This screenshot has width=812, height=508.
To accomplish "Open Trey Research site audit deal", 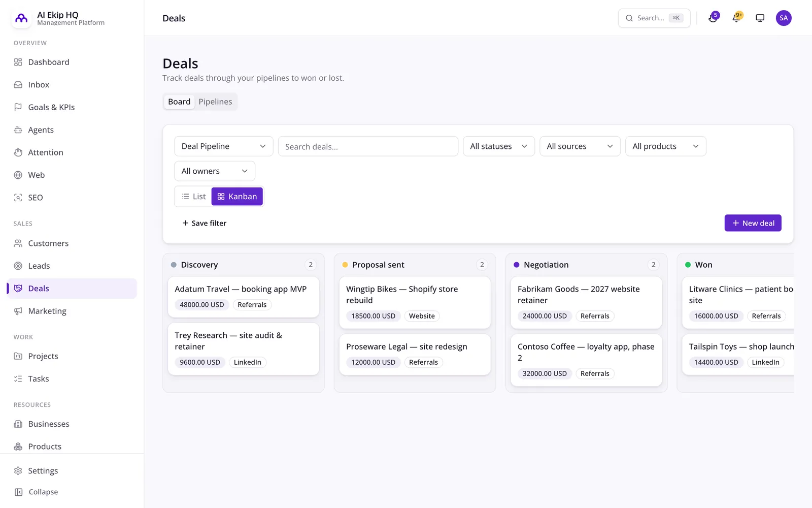I will click(x=244, y=349).
